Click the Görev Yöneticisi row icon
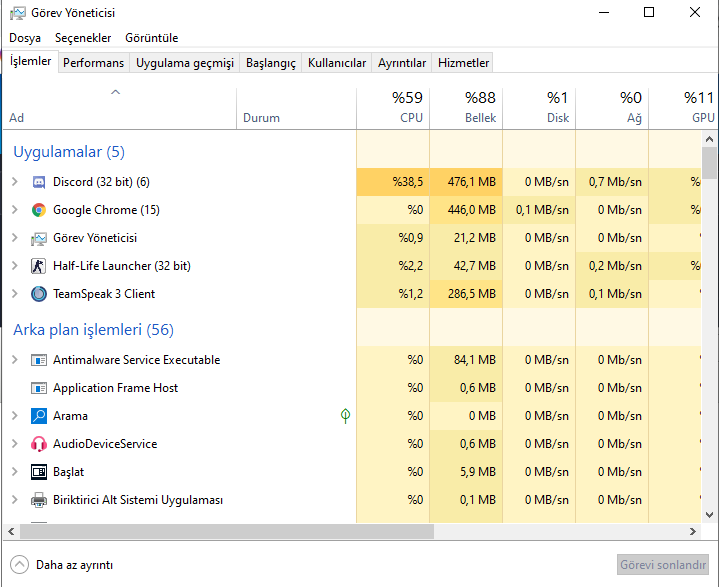The height and width of the screenshot is (587, 719). click(x=39, y=238)
